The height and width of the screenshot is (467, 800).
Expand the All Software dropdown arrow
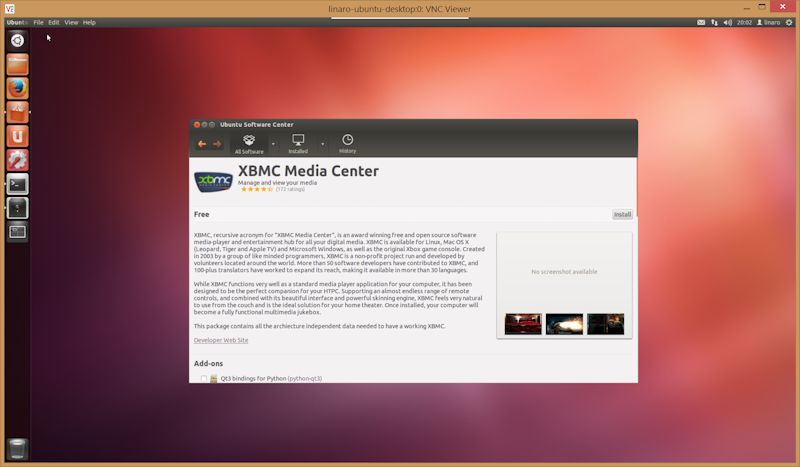click(273, 144)
